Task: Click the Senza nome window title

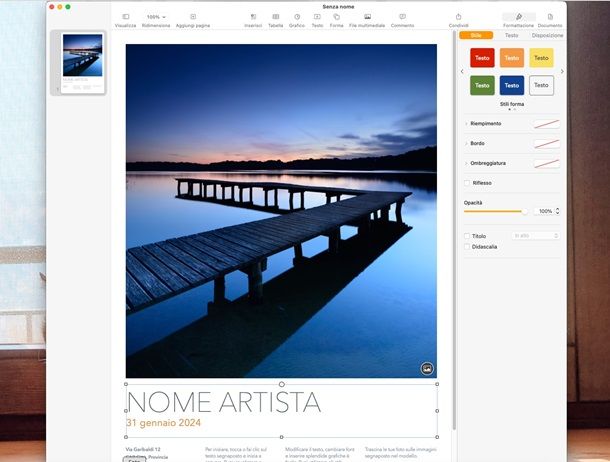Action: pyautogui.click(x=338, y=7)
